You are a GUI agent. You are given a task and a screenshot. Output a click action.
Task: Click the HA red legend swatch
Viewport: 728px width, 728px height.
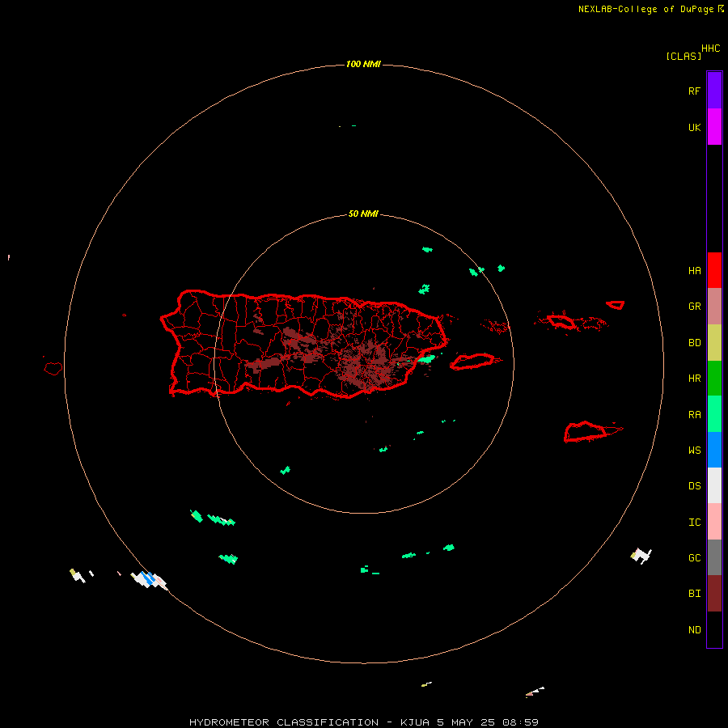[714, 270]
